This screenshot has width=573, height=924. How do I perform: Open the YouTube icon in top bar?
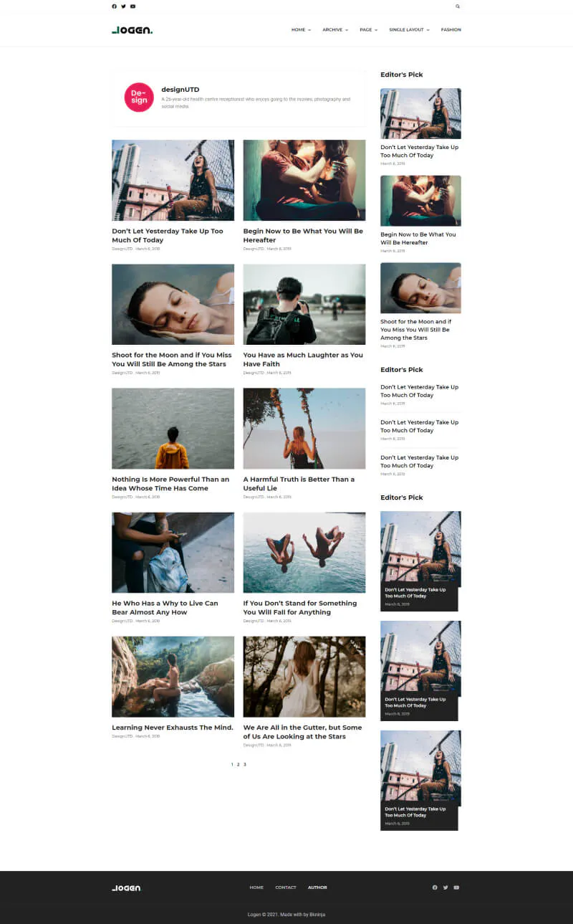(133, 6)
